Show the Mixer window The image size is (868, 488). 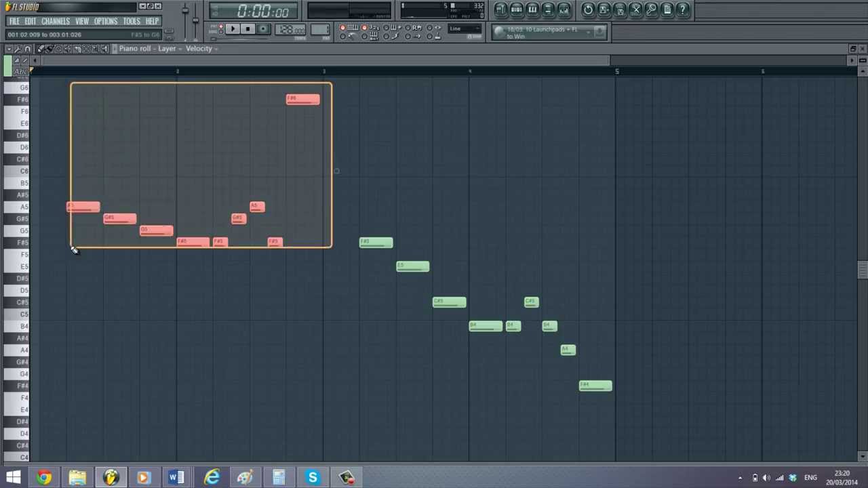[564, 9]
